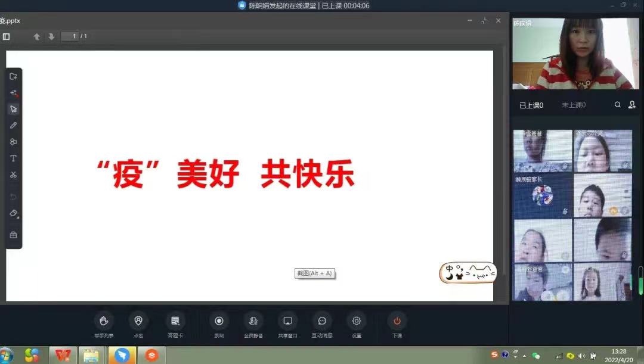
Task: Select the Shapes drawing tool
Action: click(13, 142)
